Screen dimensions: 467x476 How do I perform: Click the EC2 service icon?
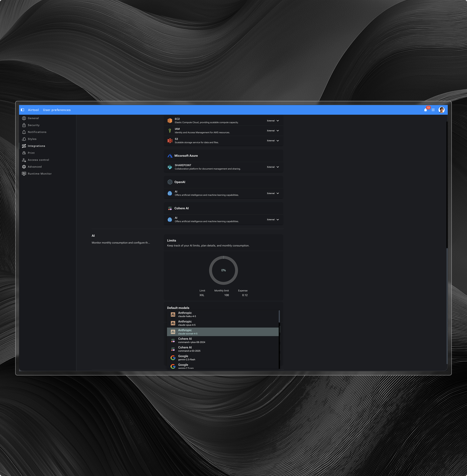click(x=170, y=121)
